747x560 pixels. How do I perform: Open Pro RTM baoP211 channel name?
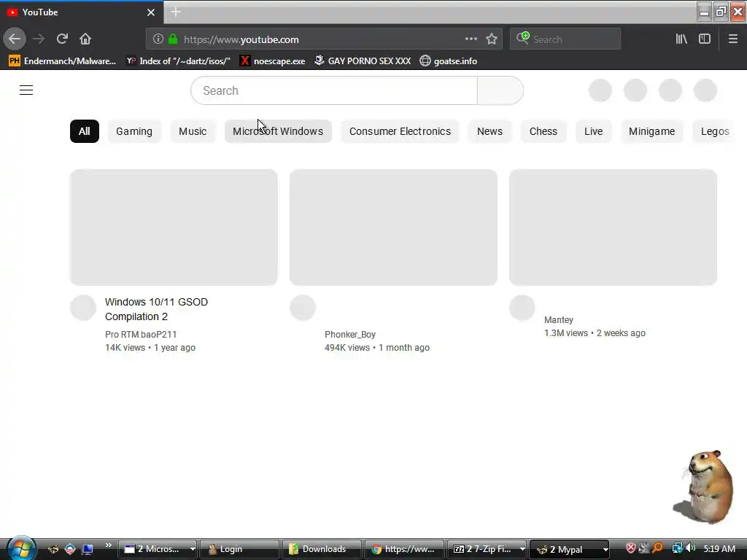coord(141,334)
